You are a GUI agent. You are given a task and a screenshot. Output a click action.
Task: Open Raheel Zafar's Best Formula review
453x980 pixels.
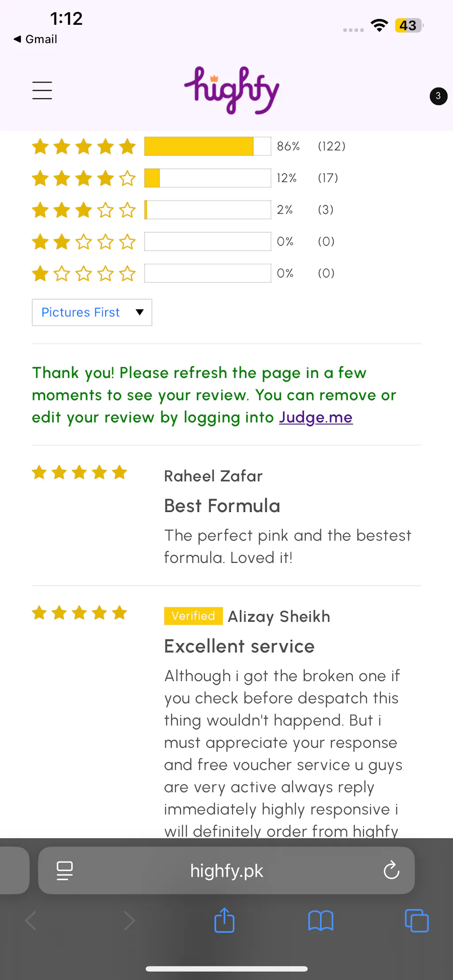(x=222, y=506)
